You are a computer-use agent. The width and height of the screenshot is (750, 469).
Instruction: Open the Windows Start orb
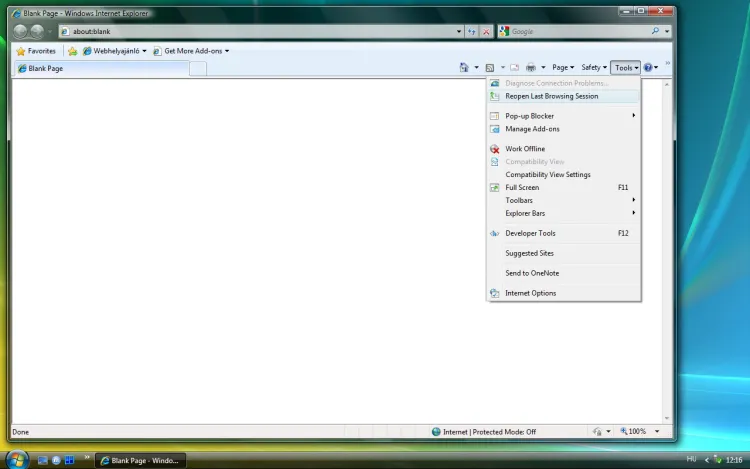17,459
